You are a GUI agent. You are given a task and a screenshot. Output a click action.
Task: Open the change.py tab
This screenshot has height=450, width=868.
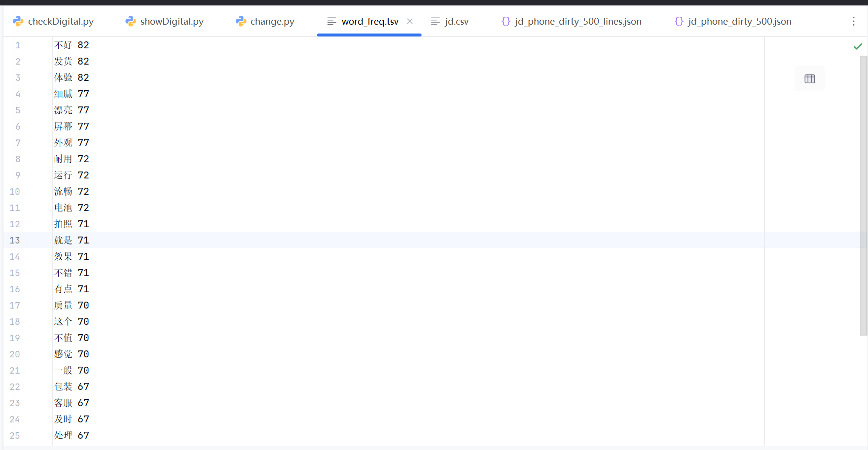(x=265, y=21)
